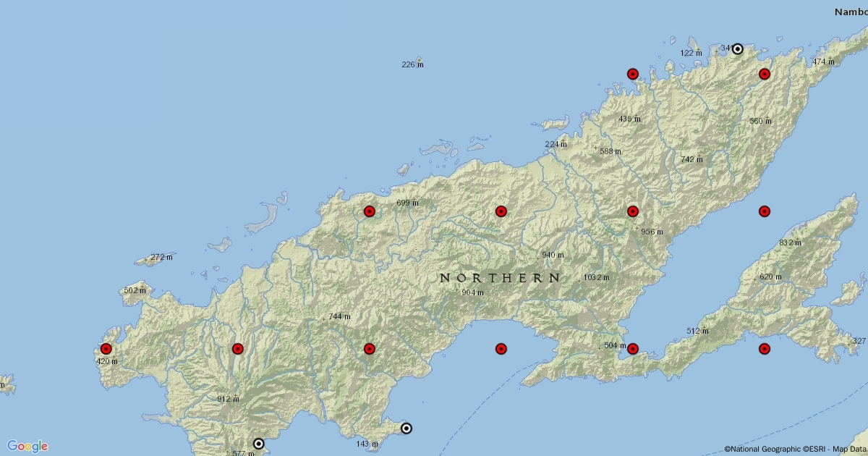This screenshot has width=868, height=456.
Task: Click the red marker just above 956 m
Action: tap(633, 211)
